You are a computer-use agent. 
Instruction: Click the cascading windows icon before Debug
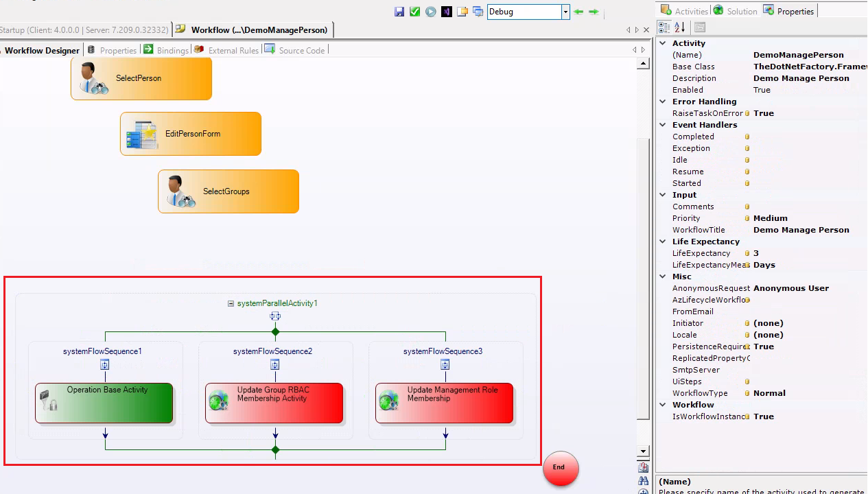click(478, 12)
